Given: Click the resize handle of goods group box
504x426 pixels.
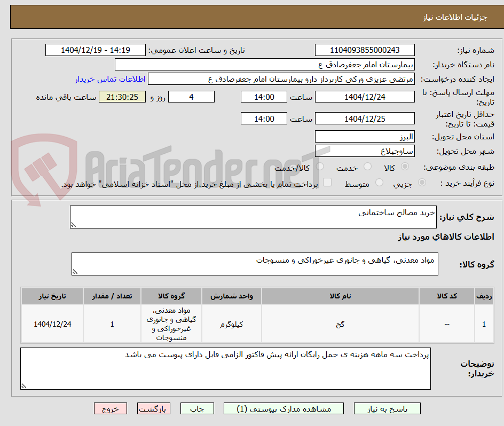Looking at the screenshot, I should pyautogui.click(x=75, y=272).
